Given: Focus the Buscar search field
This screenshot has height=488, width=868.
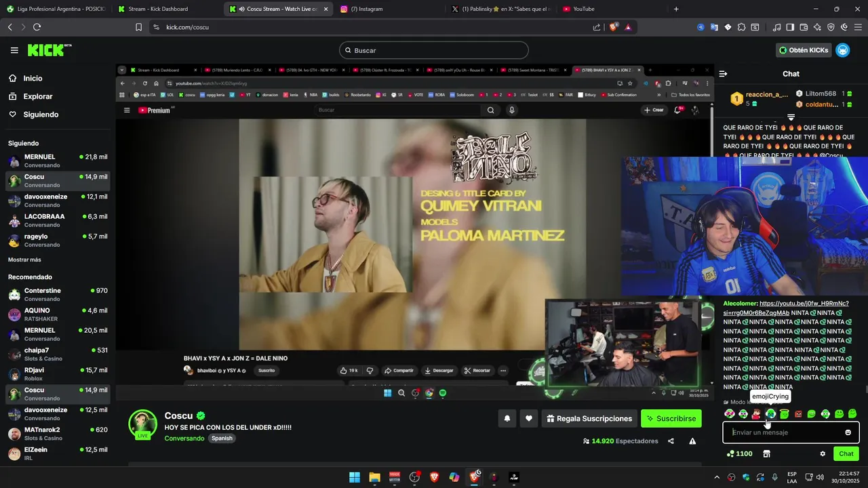Looking at the screenshot, I should pos(434,50).
